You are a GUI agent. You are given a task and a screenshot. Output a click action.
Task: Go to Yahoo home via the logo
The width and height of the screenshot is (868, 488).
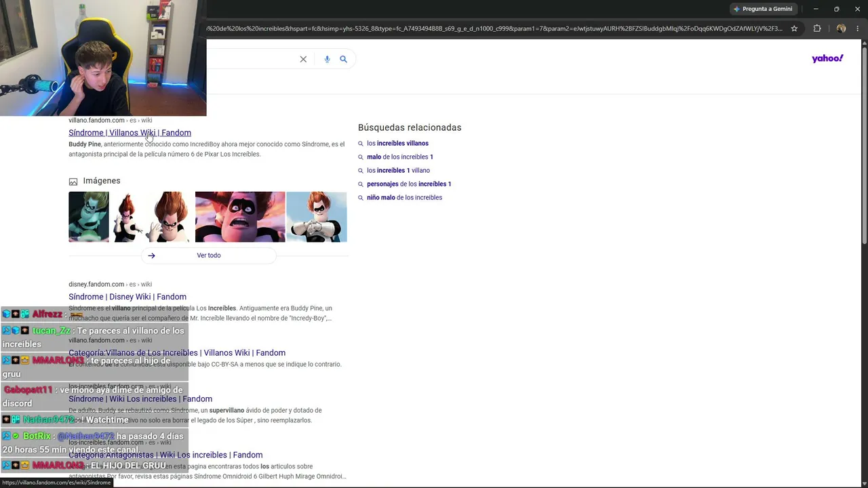pyautogui.click(x=827, y=59)
